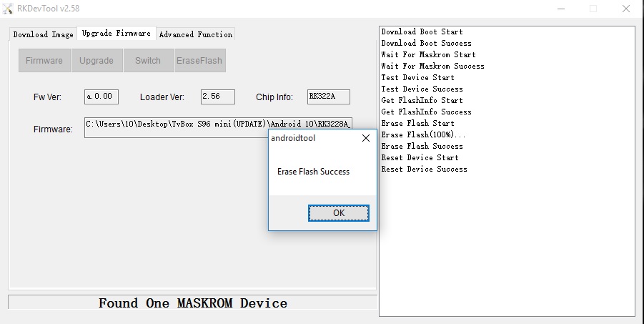Screen dimensions: 644x324
Task: Click the Firmware button
Action: point(44,61)
